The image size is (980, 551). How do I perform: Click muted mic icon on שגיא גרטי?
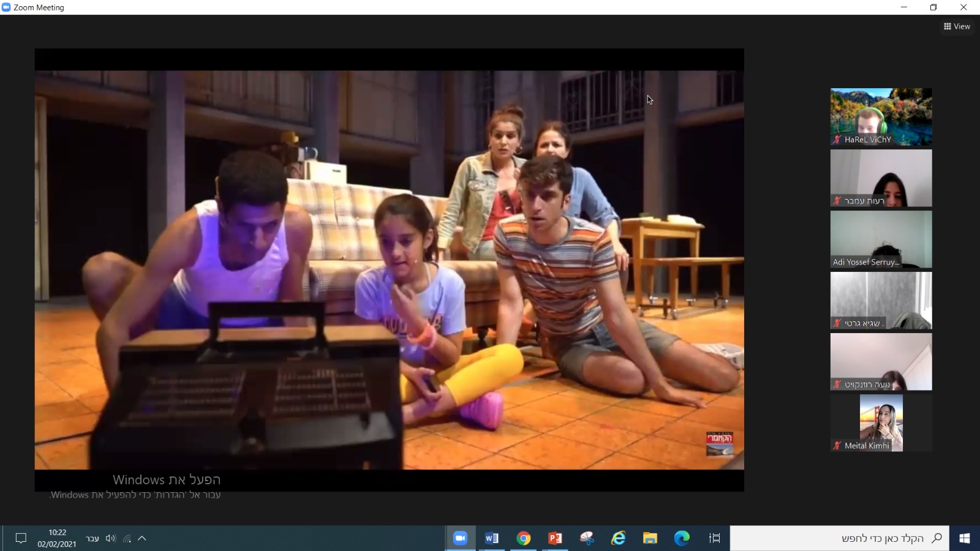(x=837, y=323)
